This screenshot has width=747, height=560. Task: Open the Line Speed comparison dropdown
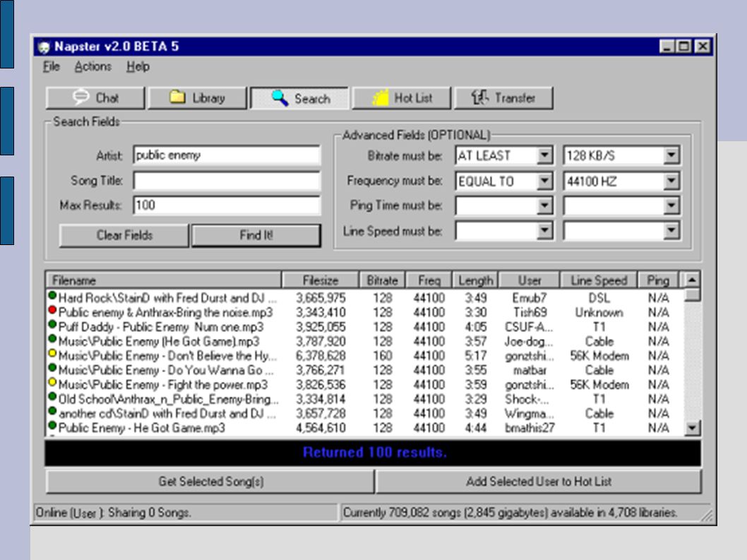(544, 231)
